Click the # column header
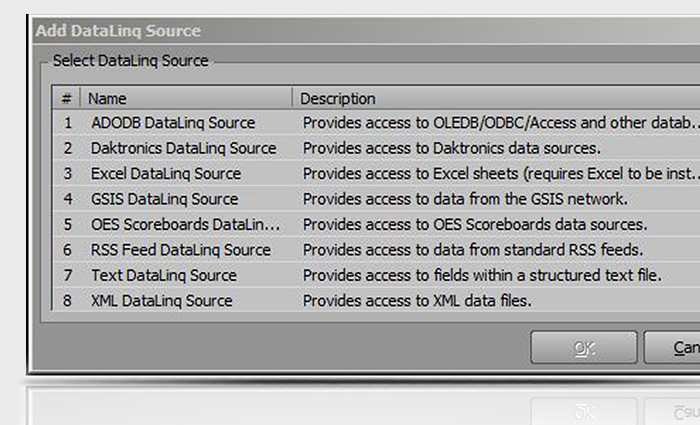This screenshot has height=425, width=700. coord(67,98)
